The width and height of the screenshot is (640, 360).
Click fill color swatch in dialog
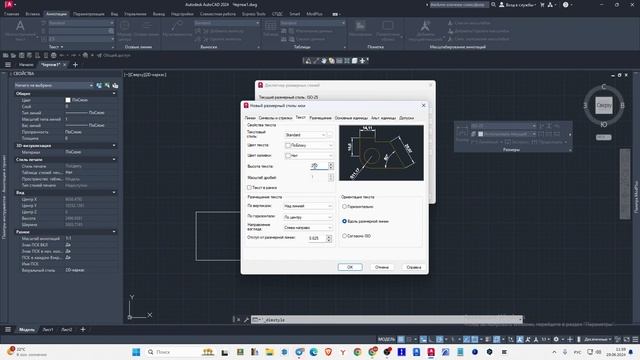click(288, 156)
